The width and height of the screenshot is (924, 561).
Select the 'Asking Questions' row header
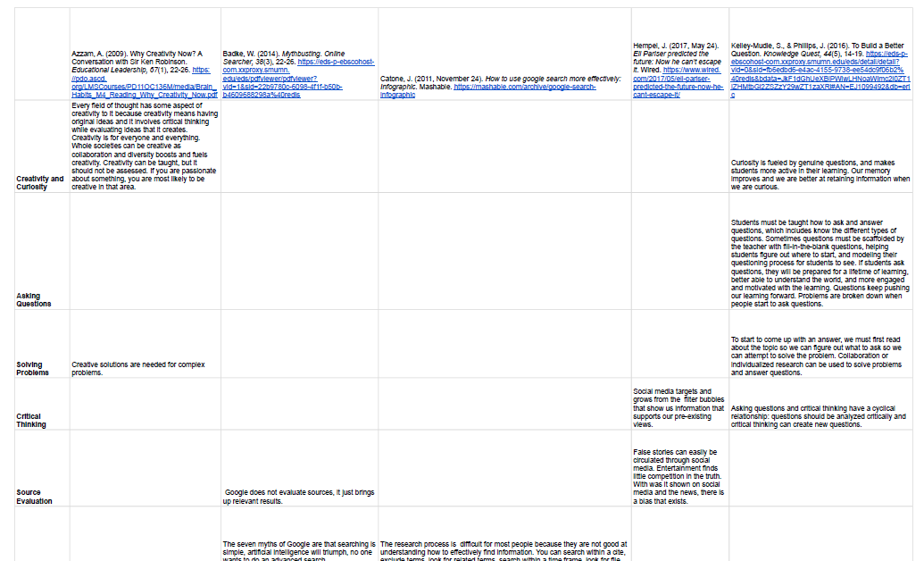coord(42,251)
